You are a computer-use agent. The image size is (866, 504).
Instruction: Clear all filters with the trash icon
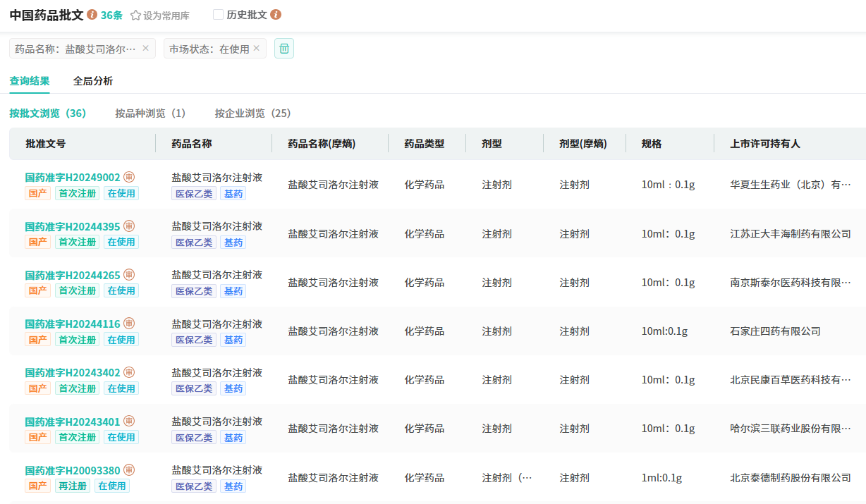tap(284, 49)
